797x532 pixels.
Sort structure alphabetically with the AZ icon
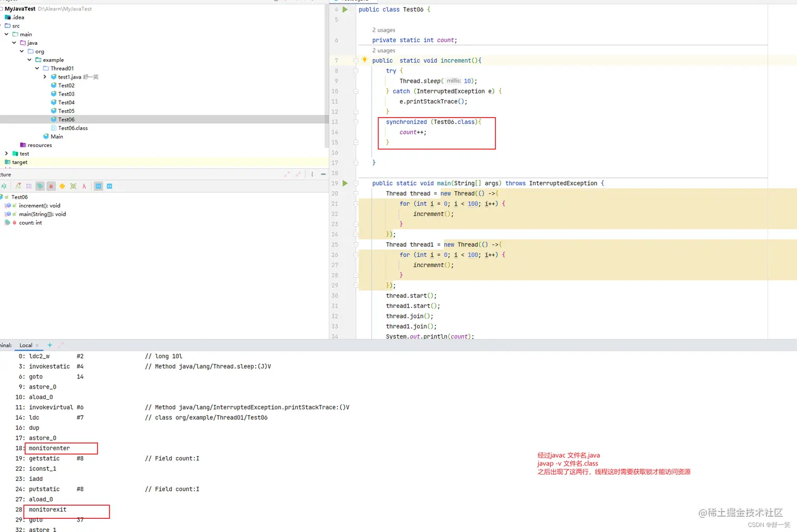click(x=4, y=186)
